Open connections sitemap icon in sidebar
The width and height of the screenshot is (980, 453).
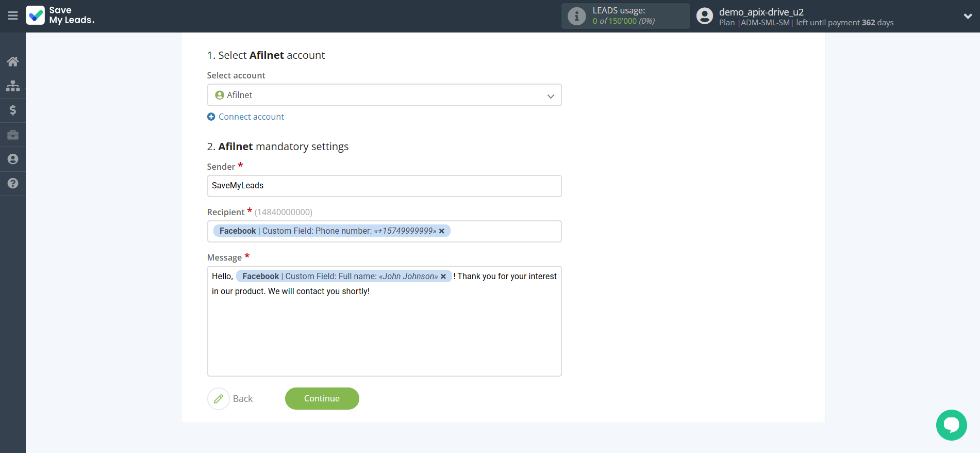click(13, 86)
